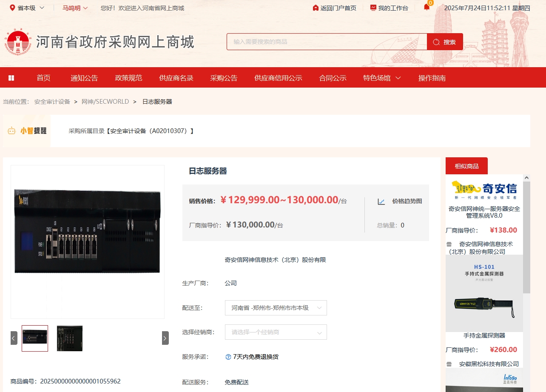Click the 7天内免费退换货 text
The height and width of the screenshot is (392, 546).
[256, 357]
